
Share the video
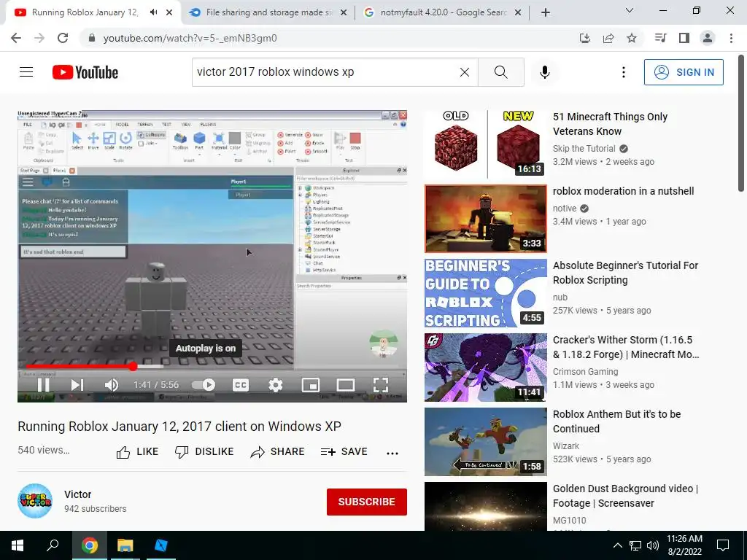[277, 452]
